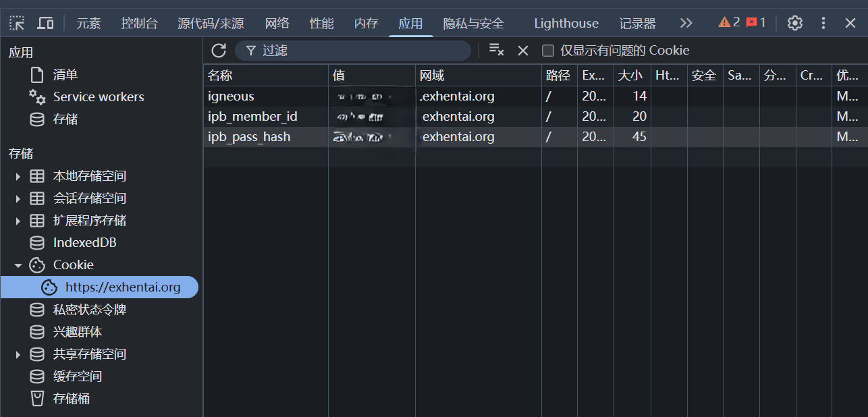Screen dimensions: 868x417
Task: Sort cookies by the 名称 column header
Action: tap(266, 76)
